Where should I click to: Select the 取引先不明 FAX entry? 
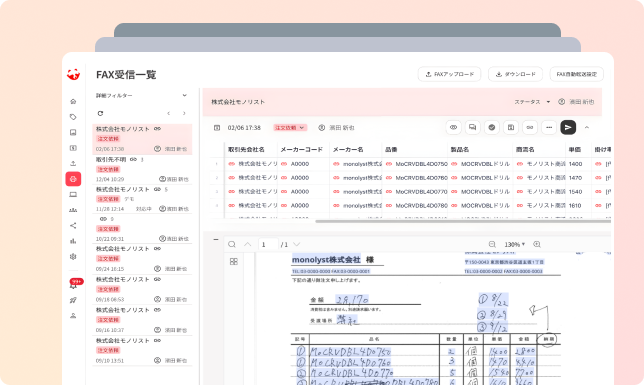pyautogui.click(x=142, y=169)
